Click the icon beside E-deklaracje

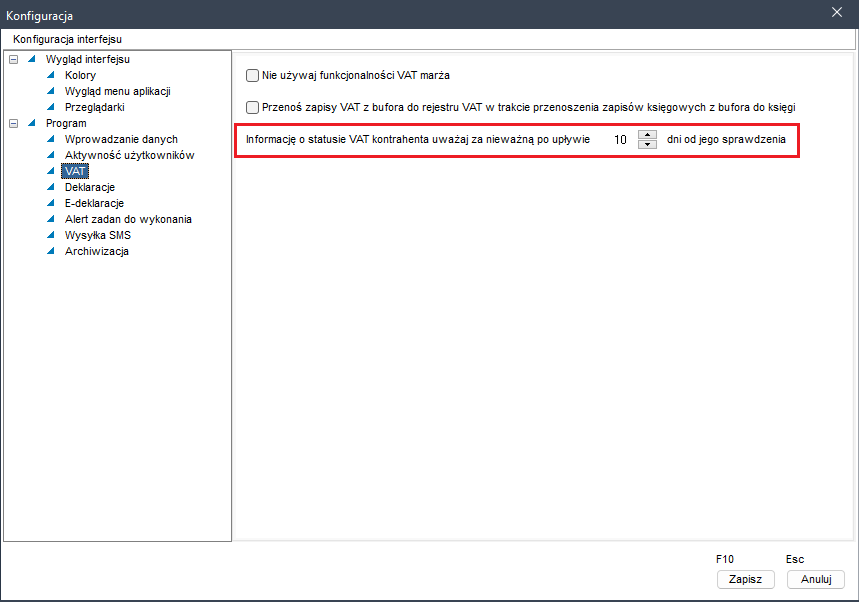pyautogui.click(x=51, y=203)
